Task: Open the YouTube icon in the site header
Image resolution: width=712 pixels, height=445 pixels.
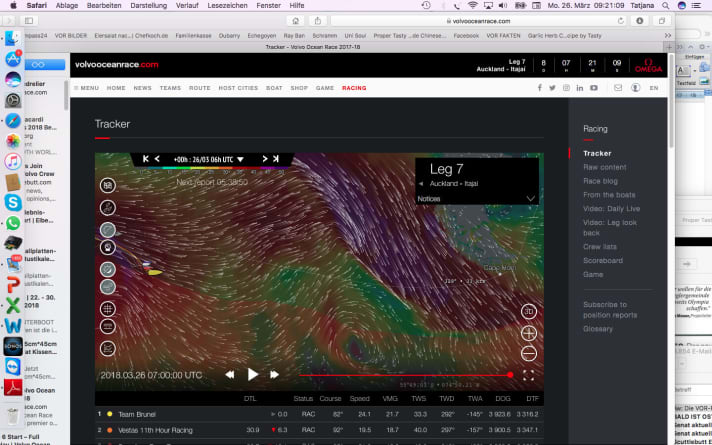Action: tap(594, 88)
